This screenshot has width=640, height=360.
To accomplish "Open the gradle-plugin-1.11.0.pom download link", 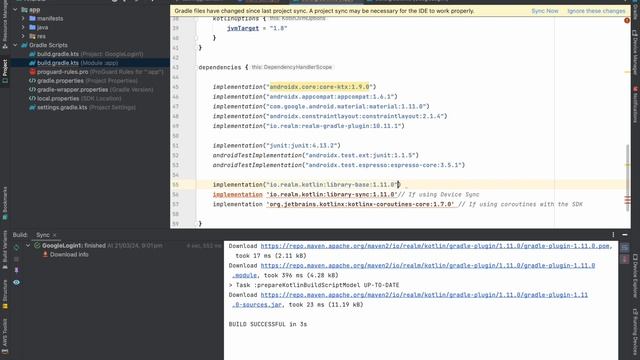I will click(436, 246).
